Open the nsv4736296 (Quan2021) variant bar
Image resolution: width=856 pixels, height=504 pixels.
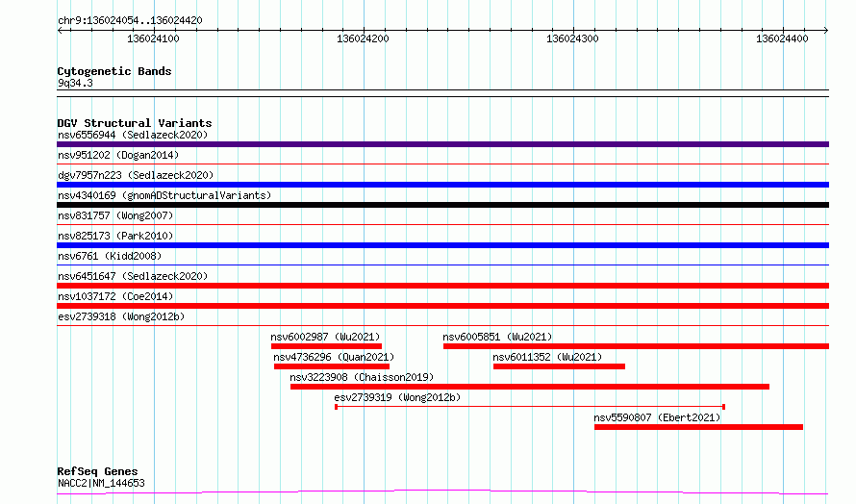tap(332, 366)
